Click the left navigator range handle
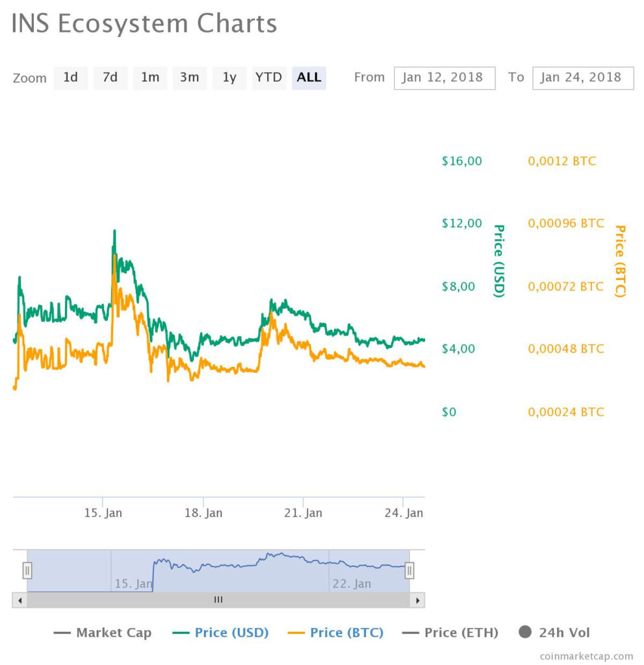This screenshot has height=665, width=644. (x=27, y=570)
